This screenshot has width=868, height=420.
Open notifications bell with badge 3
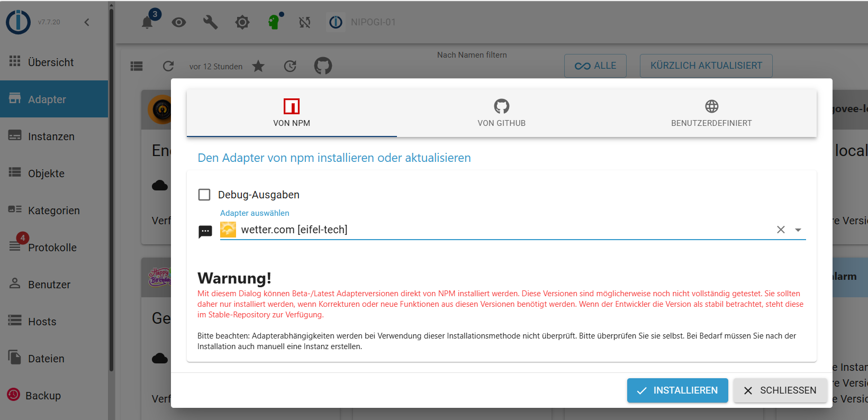point(148,22)
